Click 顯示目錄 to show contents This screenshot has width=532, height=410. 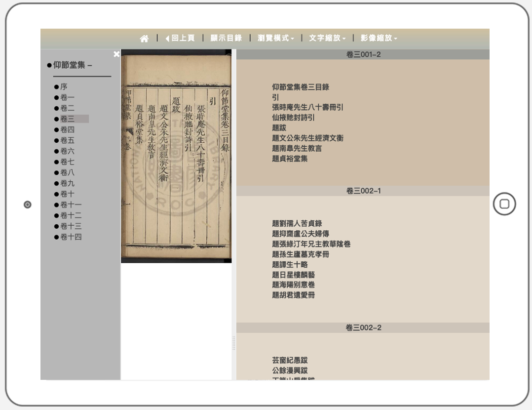click(227, 38)
